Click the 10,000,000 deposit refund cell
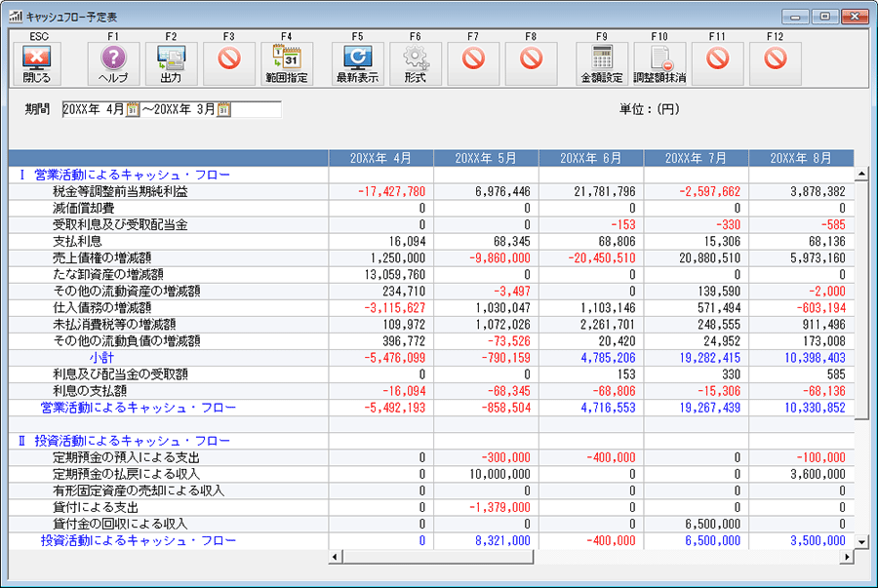 point(486,474)
